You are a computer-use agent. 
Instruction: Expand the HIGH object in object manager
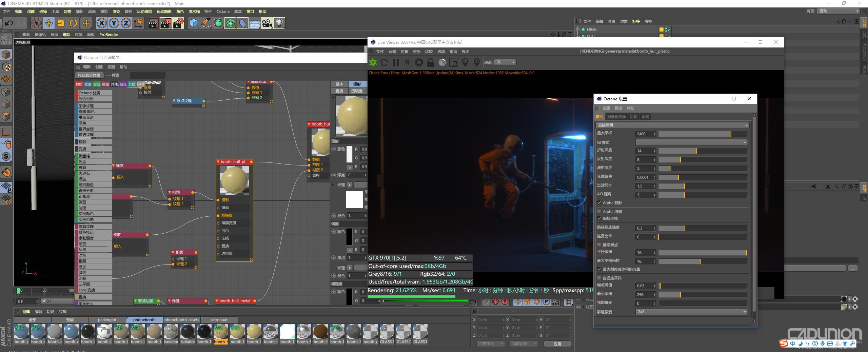(578, 30)
